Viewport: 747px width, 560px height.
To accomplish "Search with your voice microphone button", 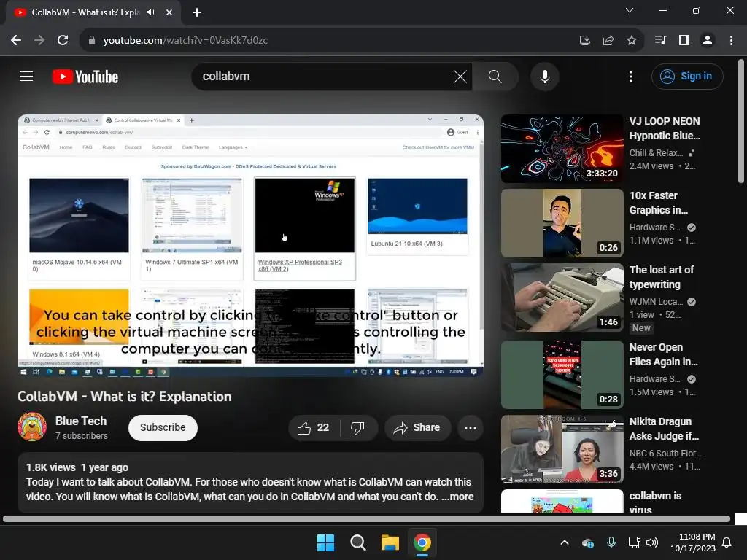I will tap(544, 76).
